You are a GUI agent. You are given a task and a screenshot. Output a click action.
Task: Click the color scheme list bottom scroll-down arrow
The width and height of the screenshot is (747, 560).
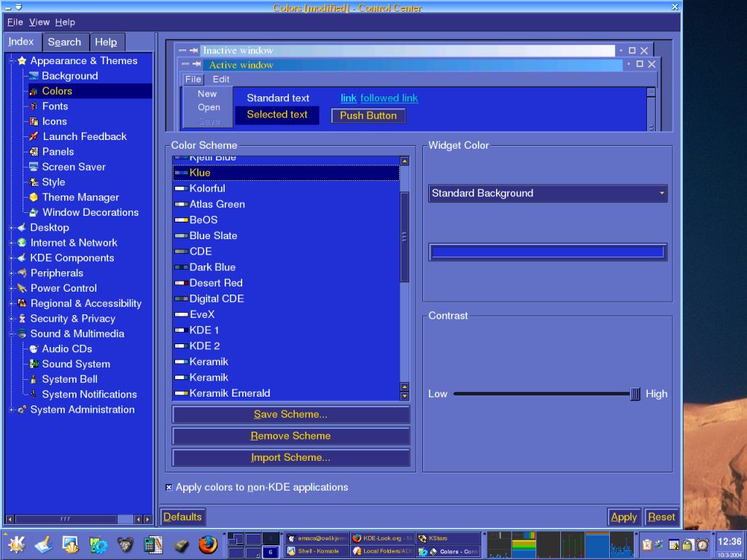pyautogui.click(x=404, y=396)
